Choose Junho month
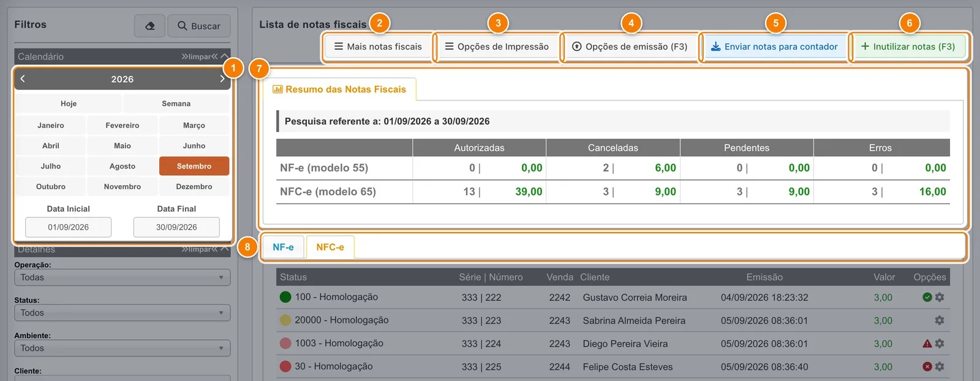 pyautogui.click(x=194, y=146)
